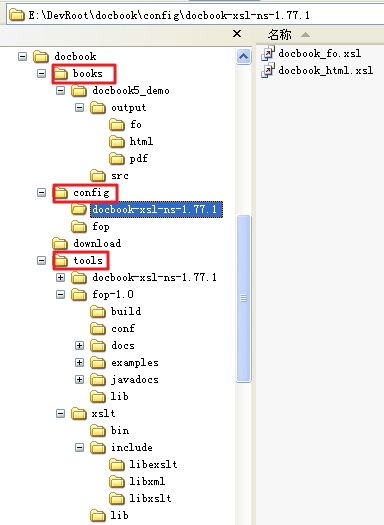Expand the examples folder node
The height and width of the screenshot is (525, 384).
click(x=80, y=363)
